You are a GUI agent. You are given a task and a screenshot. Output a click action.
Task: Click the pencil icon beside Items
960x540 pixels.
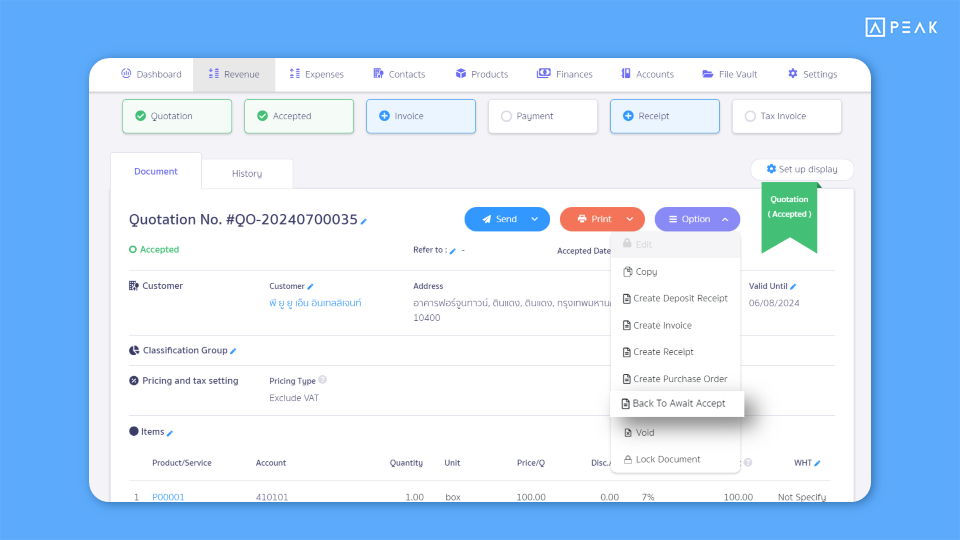(170, 433)
